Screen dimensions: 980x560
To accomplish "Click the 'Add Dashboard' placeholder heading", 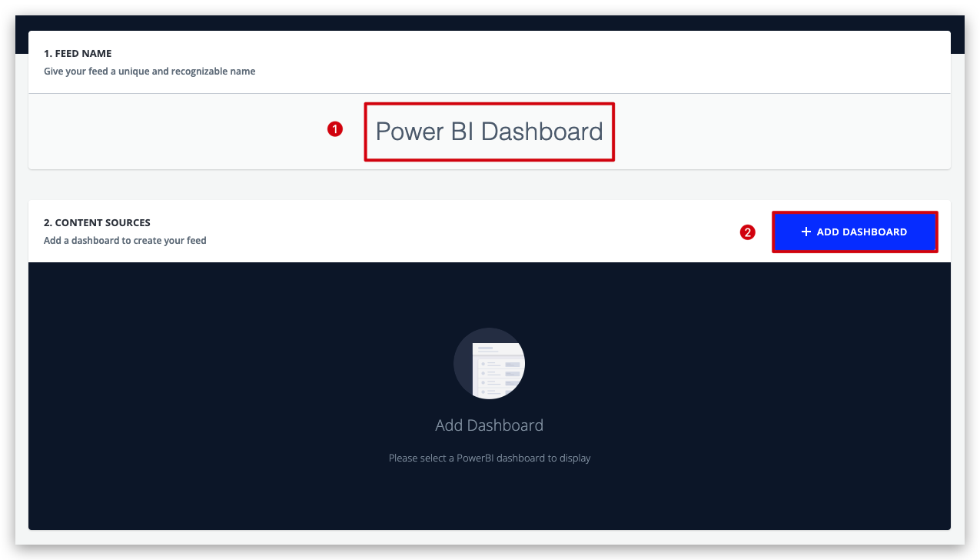I will coord(489,425).
